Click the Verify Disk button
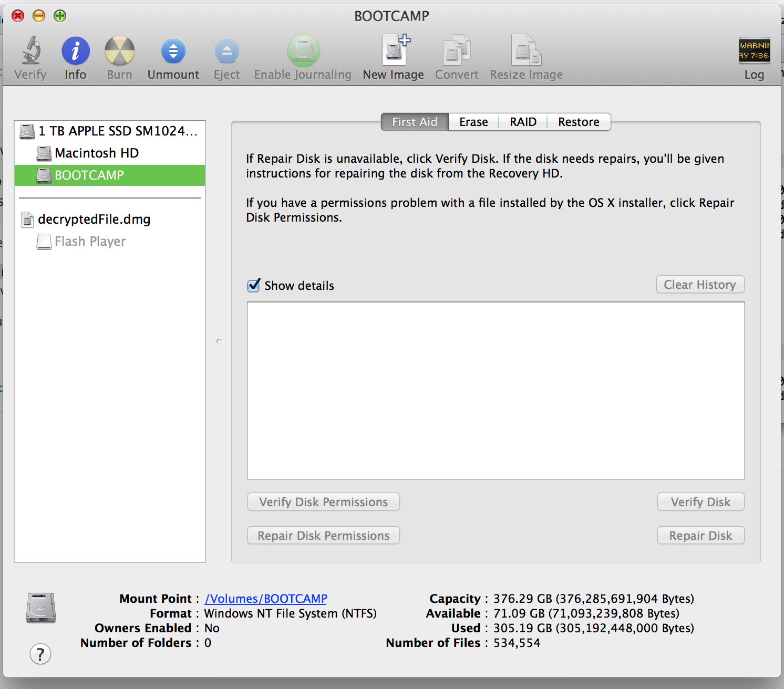784x689 pixels. coord(700,502)
